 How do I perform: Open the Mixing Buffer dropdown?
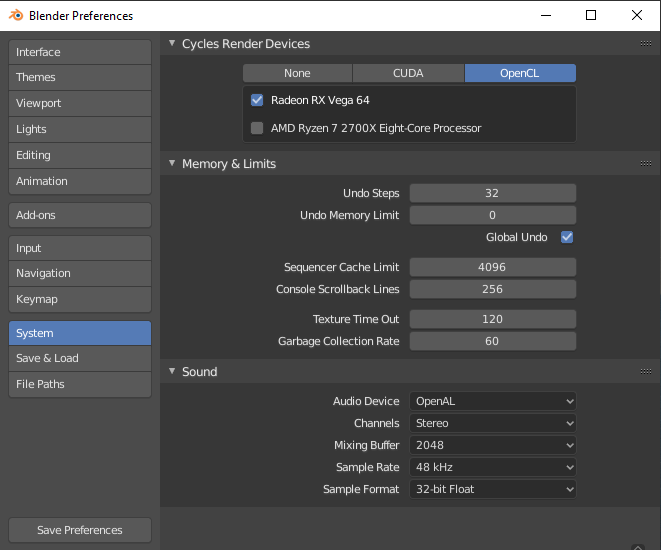point(493,445)
